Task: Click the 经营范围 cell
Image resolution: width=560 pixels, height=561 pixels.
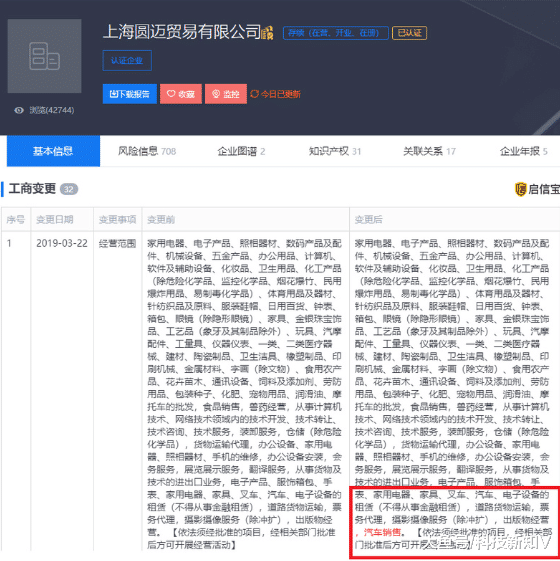Action: tap(117, 244)
